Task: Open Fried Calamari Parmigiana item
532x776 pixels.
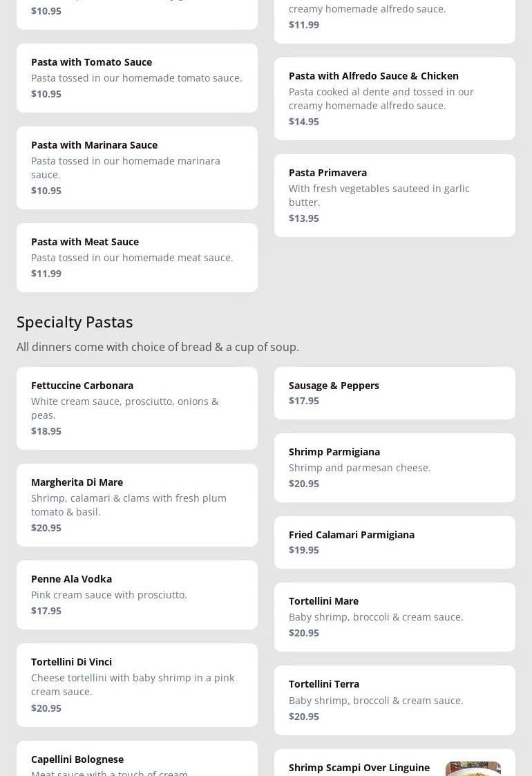Action: coord(395,542)
